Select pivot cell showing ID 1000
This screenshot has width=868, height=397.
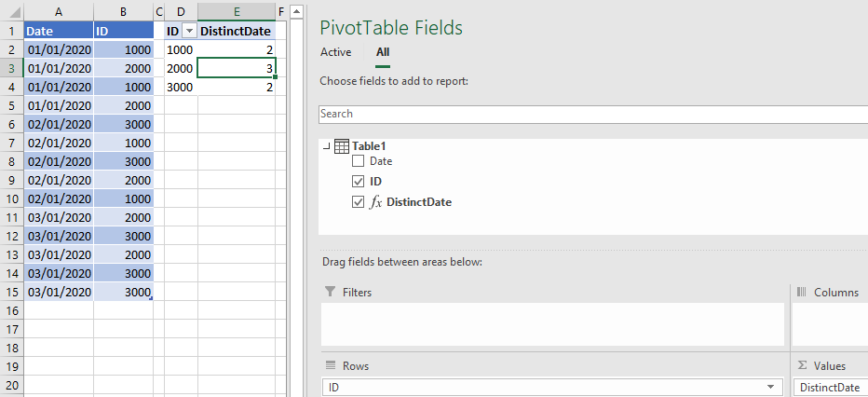coord(181,49)
